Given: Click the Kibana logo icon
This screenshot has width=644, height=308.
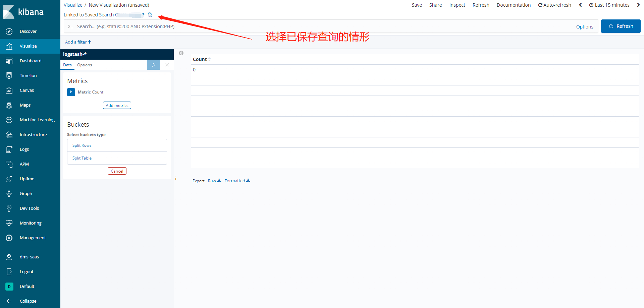Looking at the screenshot, I should [x=9, y=12].
